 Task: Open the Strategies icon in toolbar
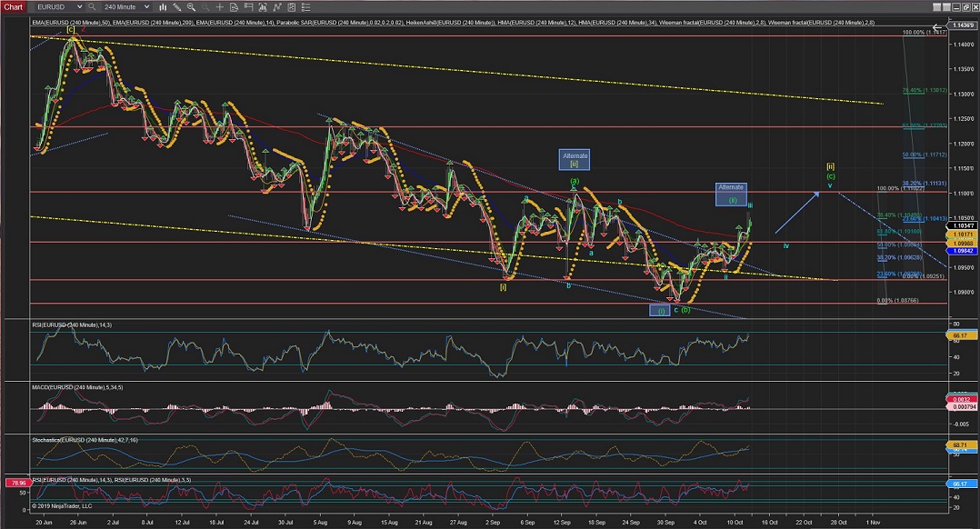pos(276,7)
